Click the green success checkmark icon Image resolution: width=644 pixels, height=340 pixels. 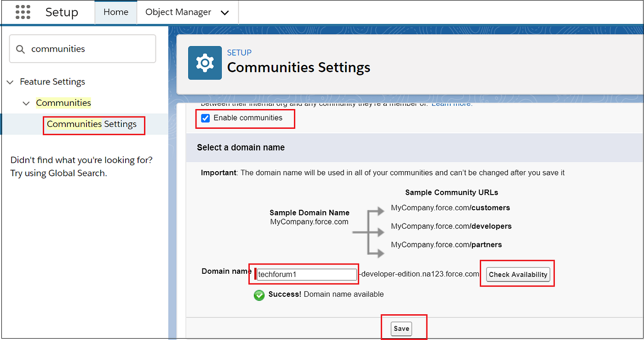[x=259, y=295]
